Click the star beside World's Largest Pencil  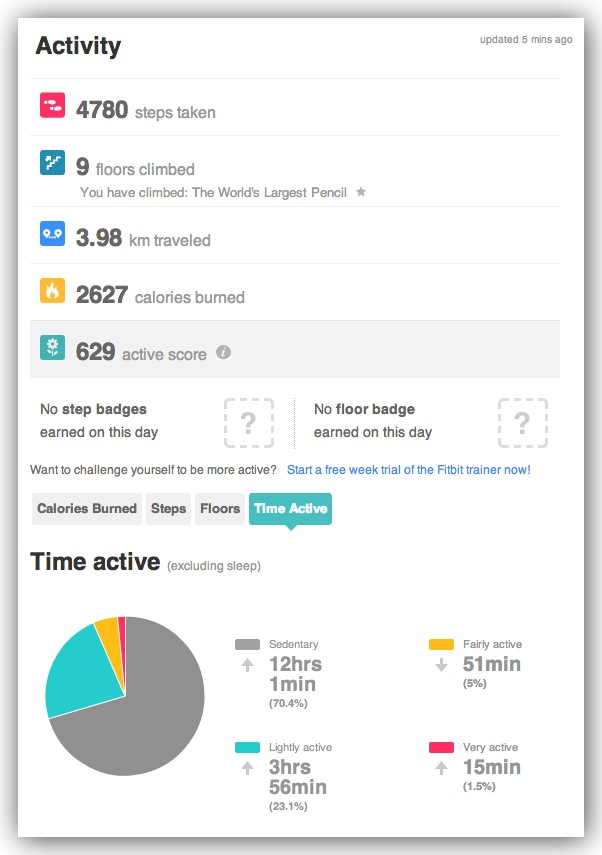coord(361,192)
